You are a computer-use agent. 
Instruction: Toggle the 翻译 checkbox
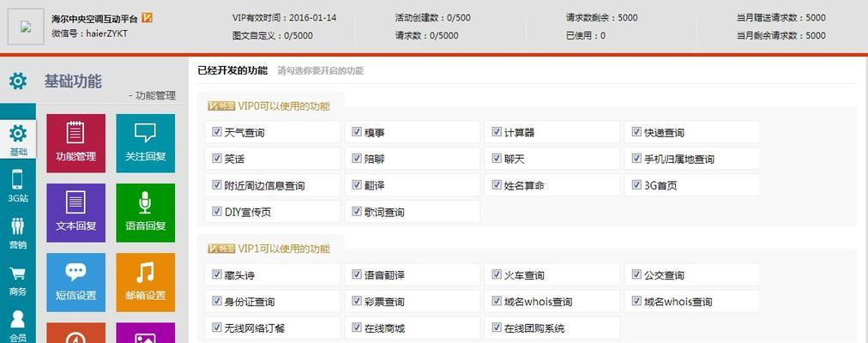[357, 184]
